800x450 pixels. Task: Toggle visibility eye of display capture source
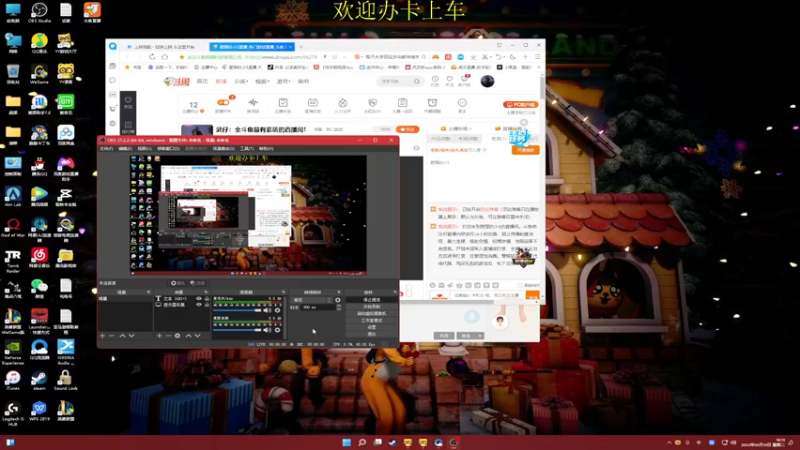click(199, 305)
